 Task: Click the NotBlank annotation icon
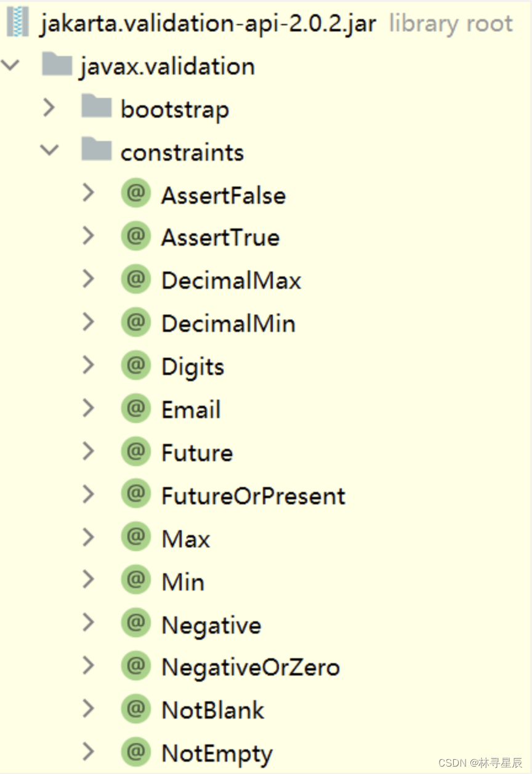point(135,709)
